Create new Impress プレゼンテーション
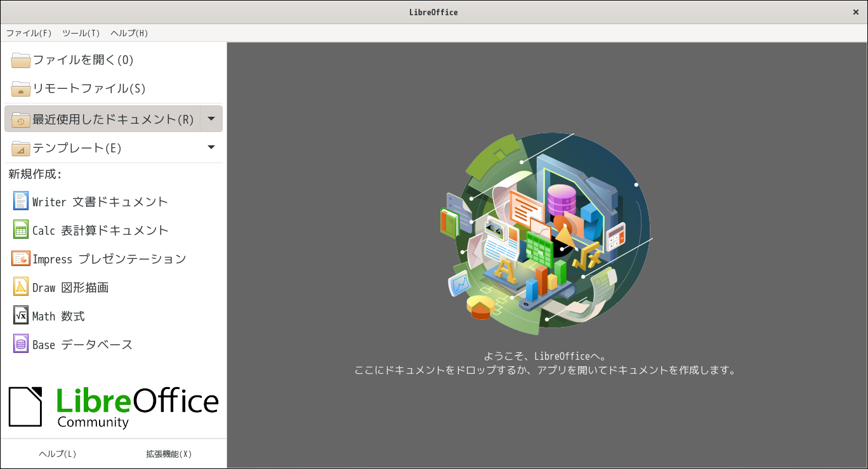868x469 pixels. point(114,258)
